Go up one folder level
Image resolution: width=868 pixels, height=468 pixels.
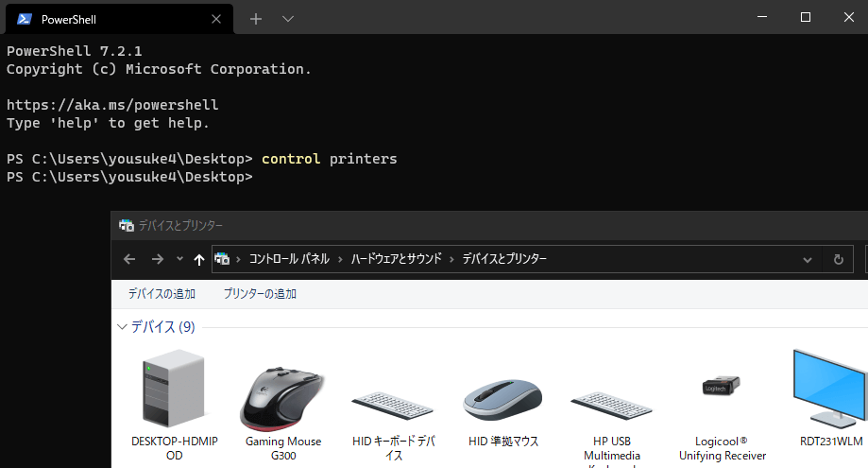(x=199, y=259)
